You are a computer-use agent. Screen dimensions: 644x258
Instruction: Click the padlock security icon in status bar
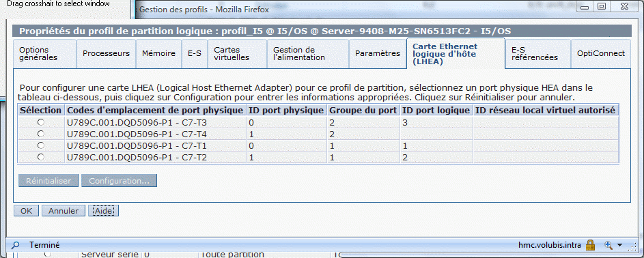(x=590, y=245)
